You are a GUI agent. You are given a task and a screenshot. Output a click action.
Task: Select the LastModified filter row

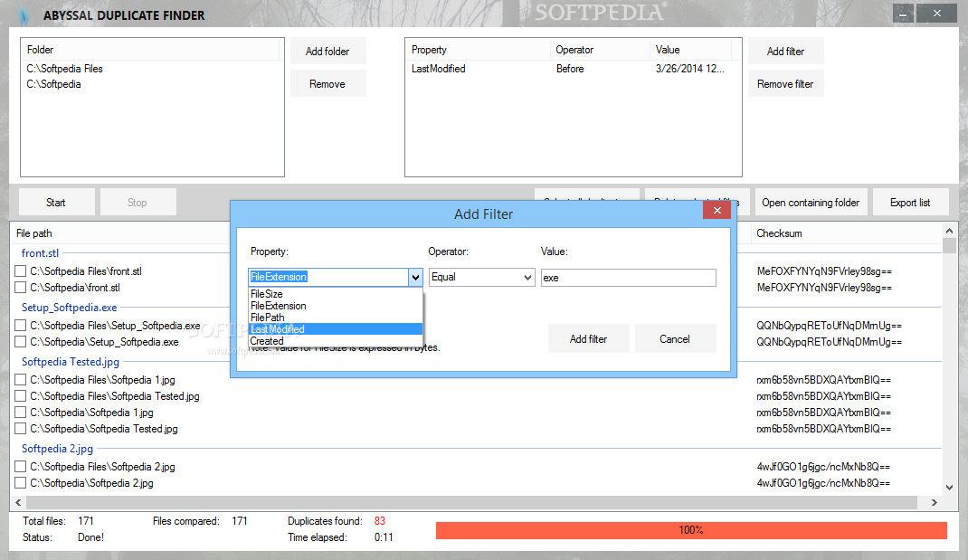(x=573, y=69)
